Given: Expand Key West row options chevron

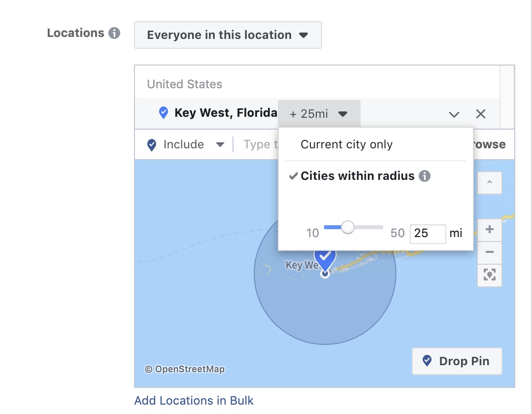Looking at the screenshot, I should click(454, 114).
